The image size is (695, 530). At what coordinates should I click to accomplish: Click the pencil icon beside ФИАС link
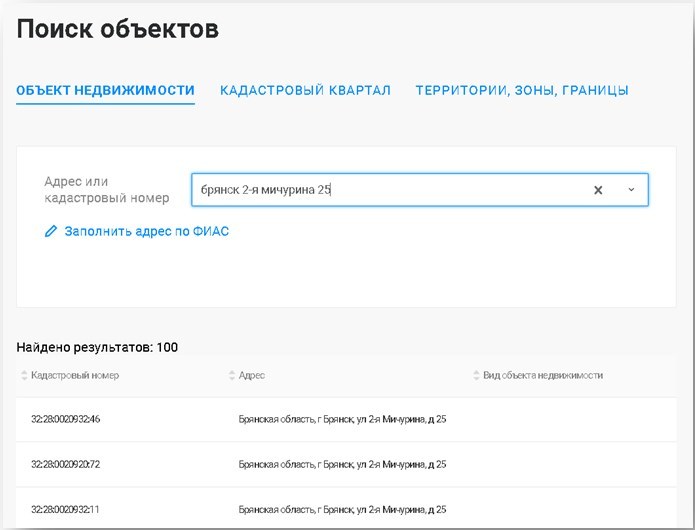[51, 231]
